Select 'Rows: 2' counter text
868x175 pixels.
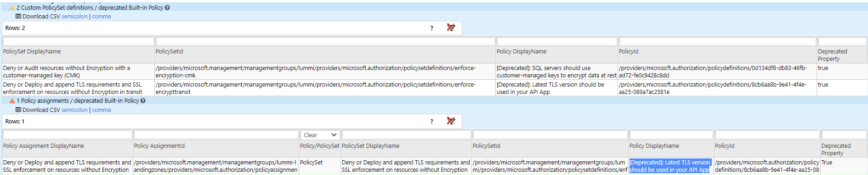15,28
